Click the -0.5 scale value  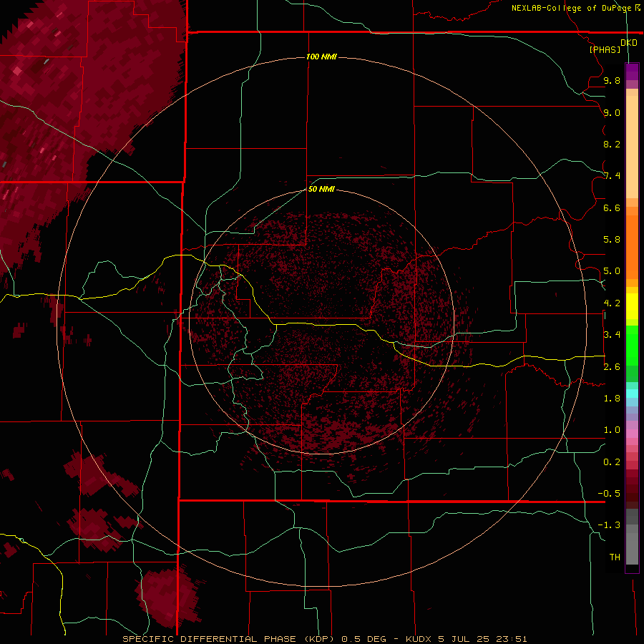[x=609, y=494]
